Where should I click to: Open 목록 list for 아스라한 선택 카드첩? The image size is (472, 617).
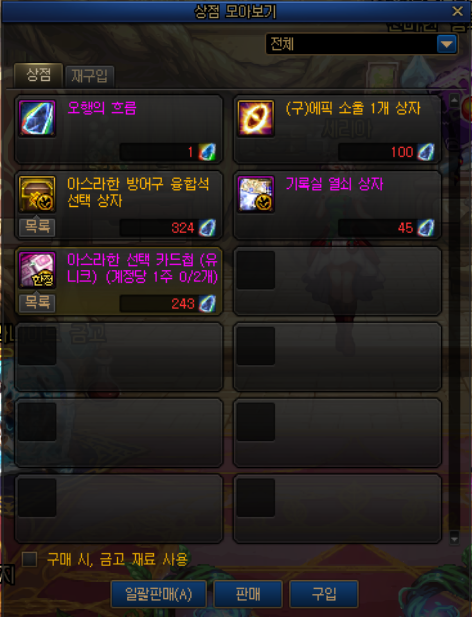tap(37, 303)
